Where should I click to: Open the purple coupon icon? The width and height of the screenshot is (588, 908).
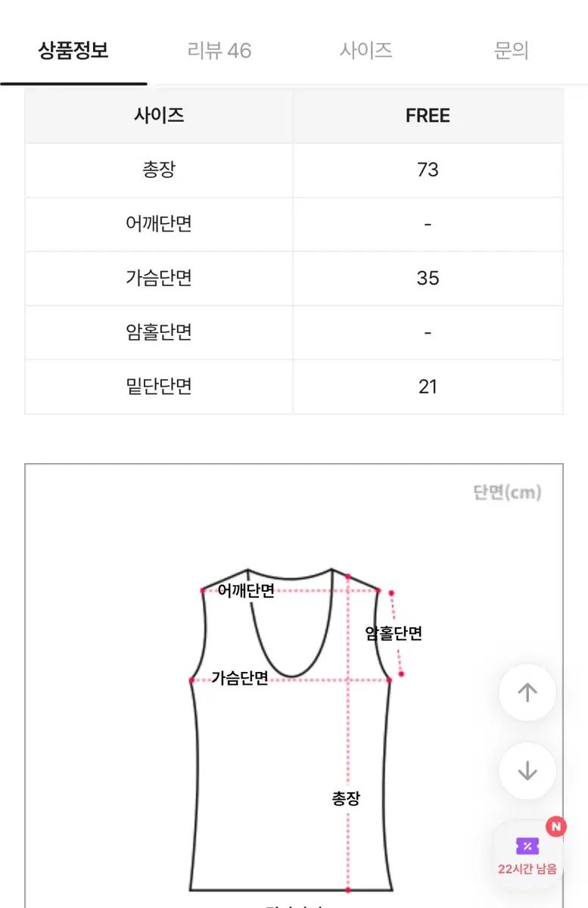[x=527, y=846]
